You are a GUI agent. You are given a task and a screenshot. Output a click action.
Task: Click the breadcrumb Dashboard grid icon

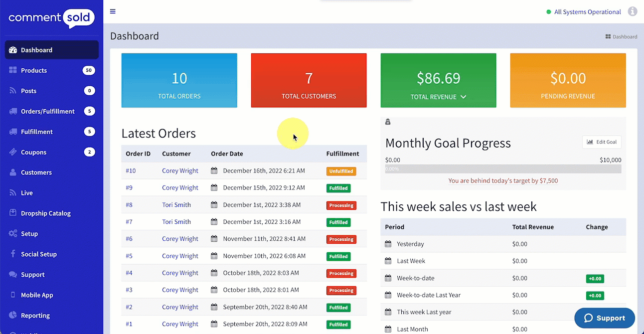click(x=608, y=36)
